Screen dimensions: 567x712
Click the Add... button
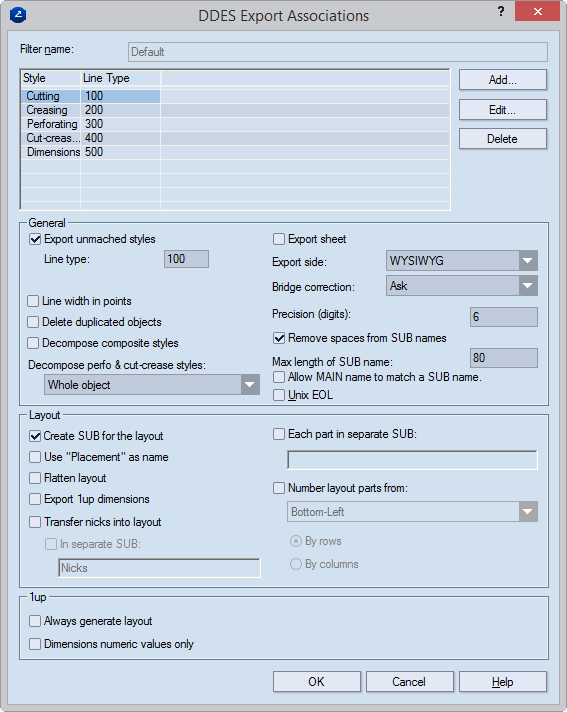(503, 80)
